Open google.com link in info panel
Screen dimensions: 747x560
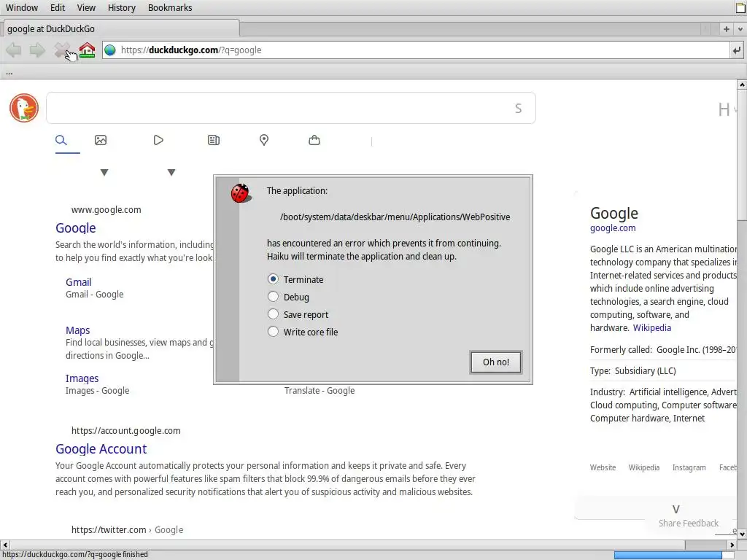pos(613,228)
